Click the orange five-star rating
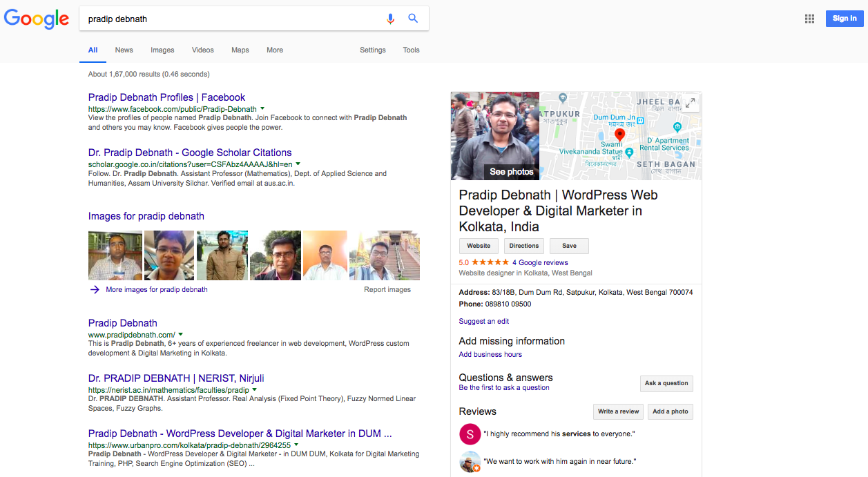 pyautogui.click(x=490, y=262)
